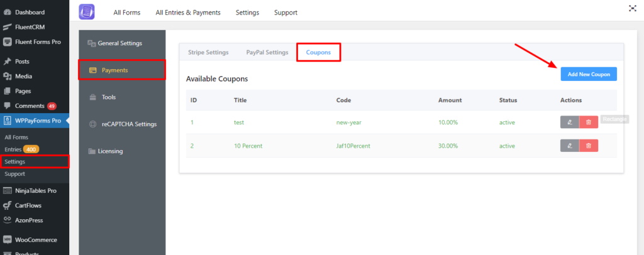Switch to Stripe Settings tab
The height and width of the screenshot is (255, 644).
(208, 52)
